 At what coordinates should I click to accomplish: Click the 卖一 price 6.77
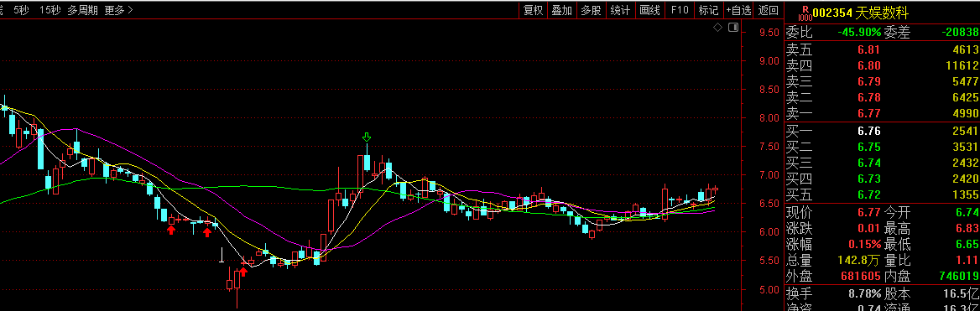pyautogui.click(x=869, y=113)
